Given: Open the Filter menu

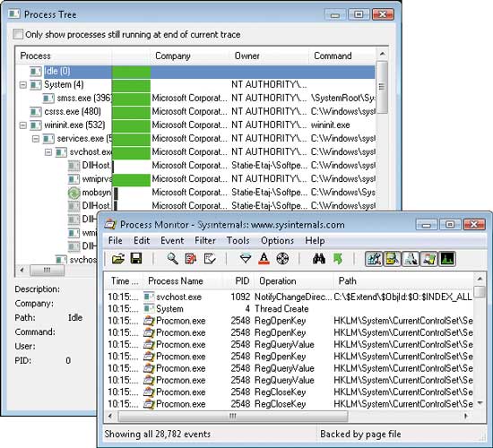Looking at the screenshot, I should [205, 240].
